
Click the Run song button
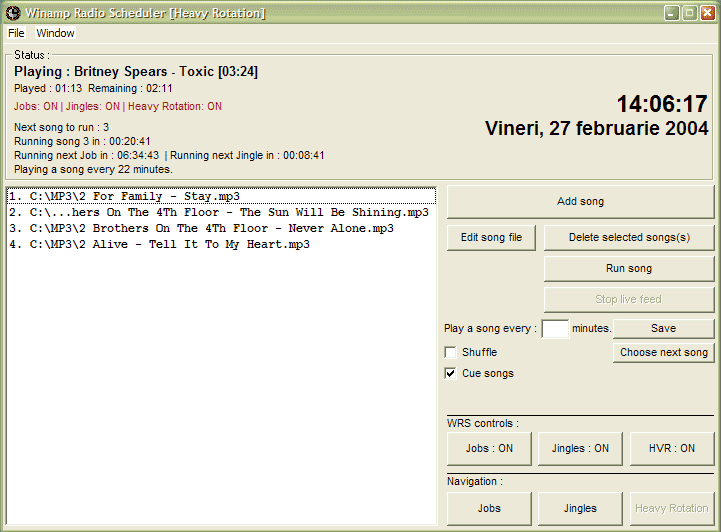point(629,268)
